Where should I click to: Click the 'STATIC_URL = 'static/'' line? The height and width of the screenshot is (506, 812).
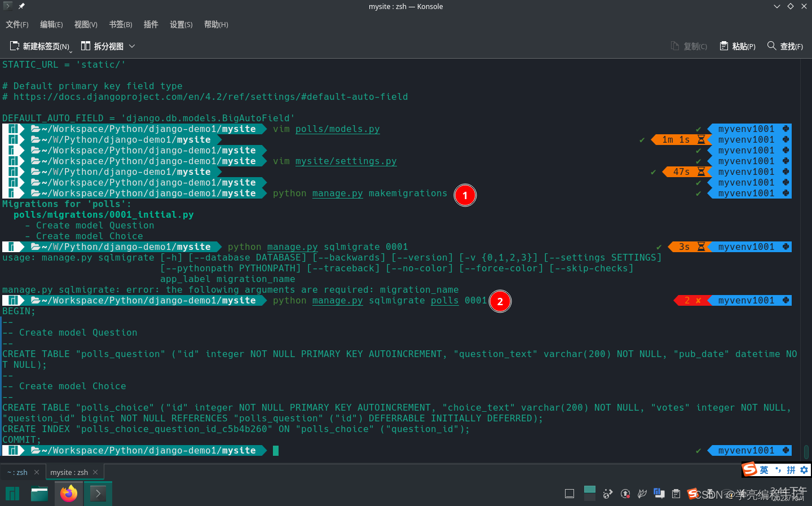pos(64,64)
